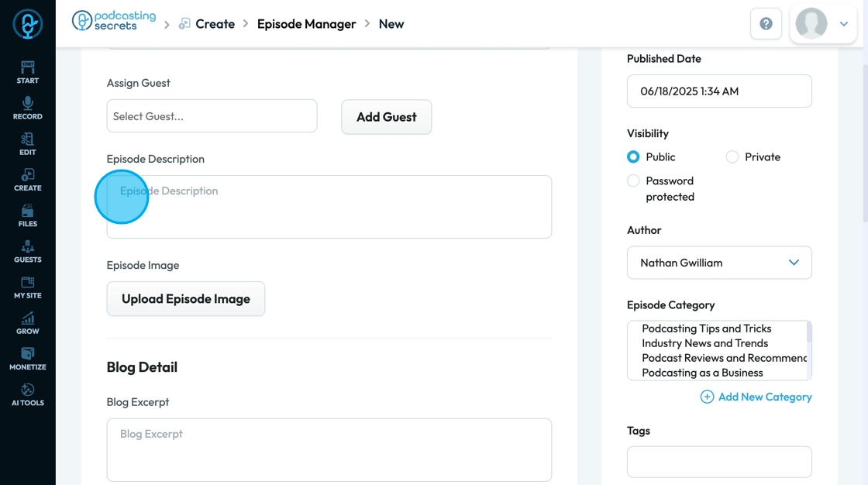
Task: Go to the Edit section
Action: [27, 144]
